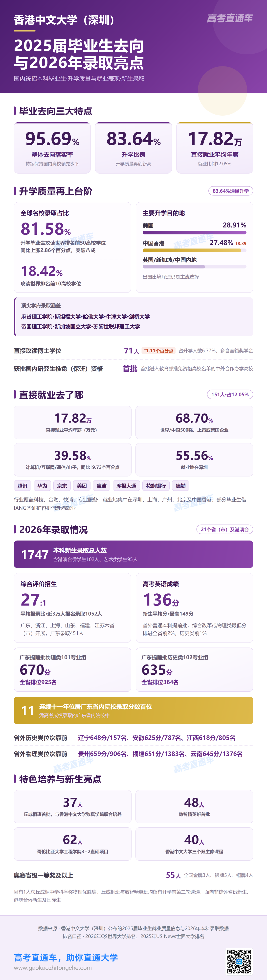Viewport: 267px width, 980px height.
Task: Select the 京东 employer tag
Action: coord(62,485)
